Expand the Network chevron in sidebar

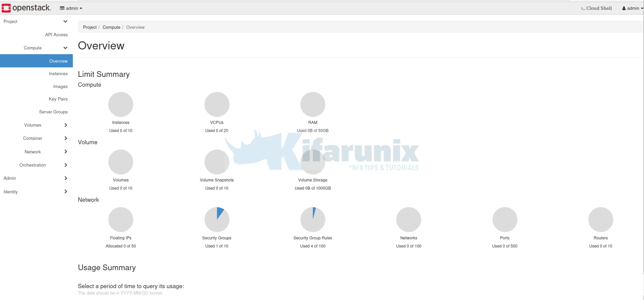click(66, 152)
